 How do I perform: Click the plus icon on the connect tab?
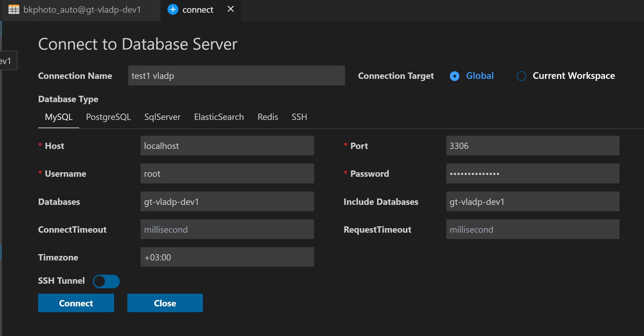pyautogui.click(x=173, y=9)
